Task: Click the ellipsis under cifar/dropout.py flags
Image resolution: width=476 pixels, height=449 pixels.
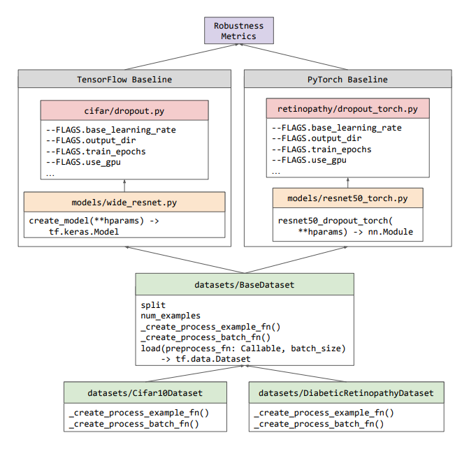Action: coord(50,175)
